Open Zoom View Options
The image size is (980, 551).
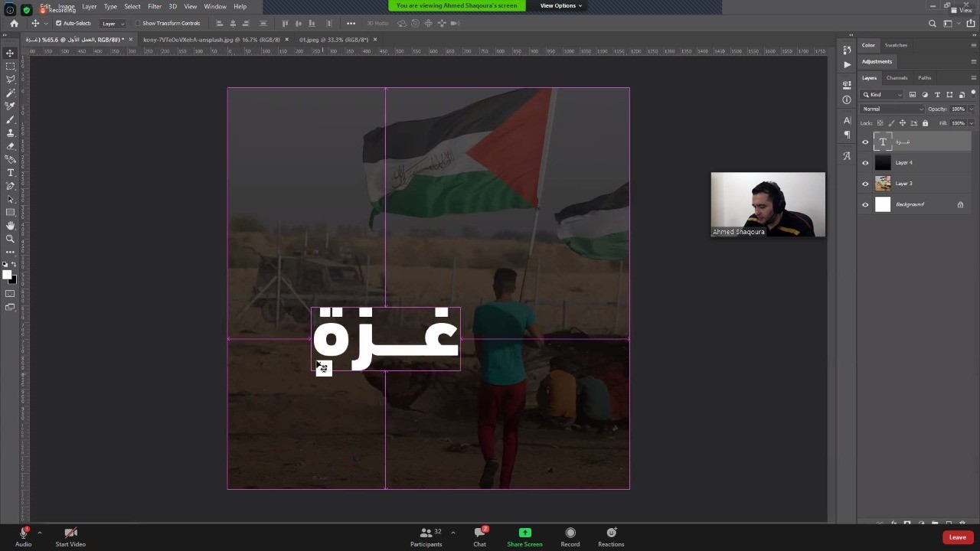tap(560, 6)
